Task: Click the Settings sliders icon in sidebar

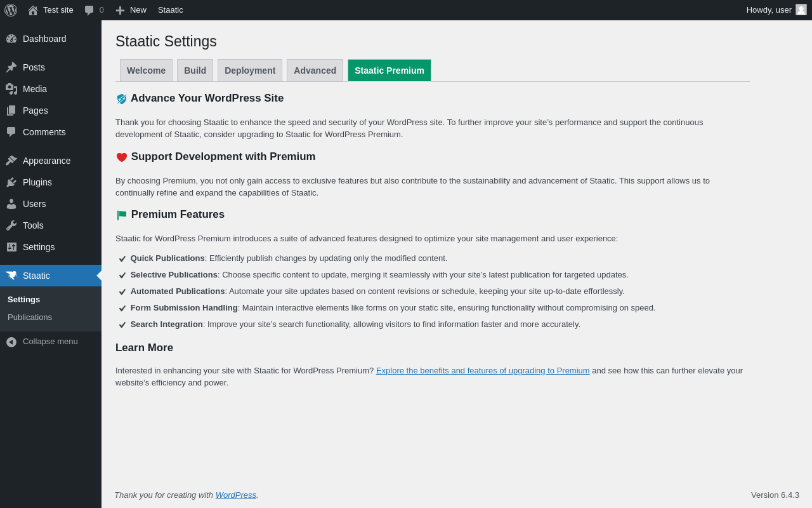Action: pyautogui.click(x=11, y=247)
